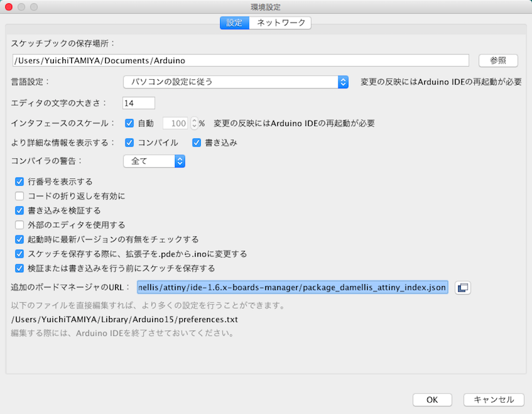Close the 環境設定 window
Screen dimensions: 532x414
[9, 7]
